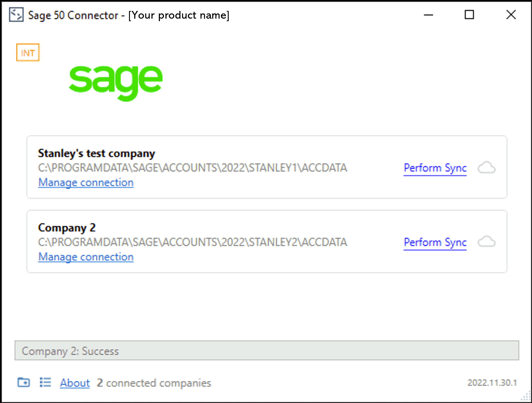Select the Company 2 heading
The width and height of the screenshot is (532, 403).
point(67,228)
